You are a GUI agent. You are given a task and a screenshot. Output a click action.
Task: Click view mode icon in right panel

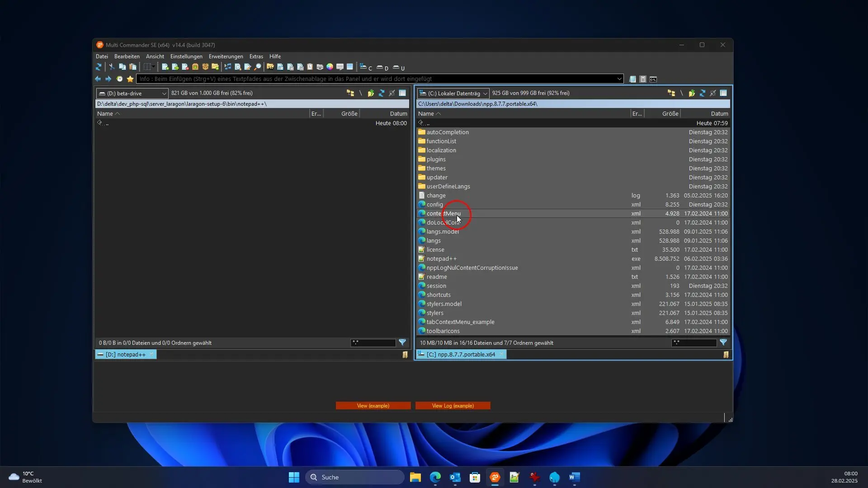[x=723, y=93]
